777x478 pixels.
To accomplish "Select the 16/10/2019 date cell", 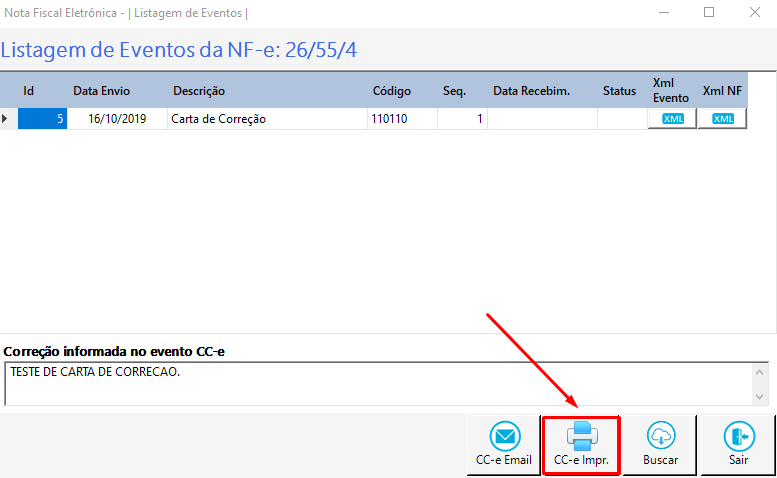I will point(117,119).
